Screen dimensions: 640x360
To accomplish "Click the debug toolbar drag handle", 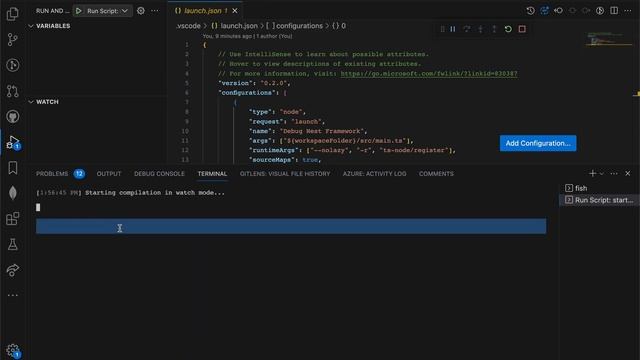I will pos(442,29).
